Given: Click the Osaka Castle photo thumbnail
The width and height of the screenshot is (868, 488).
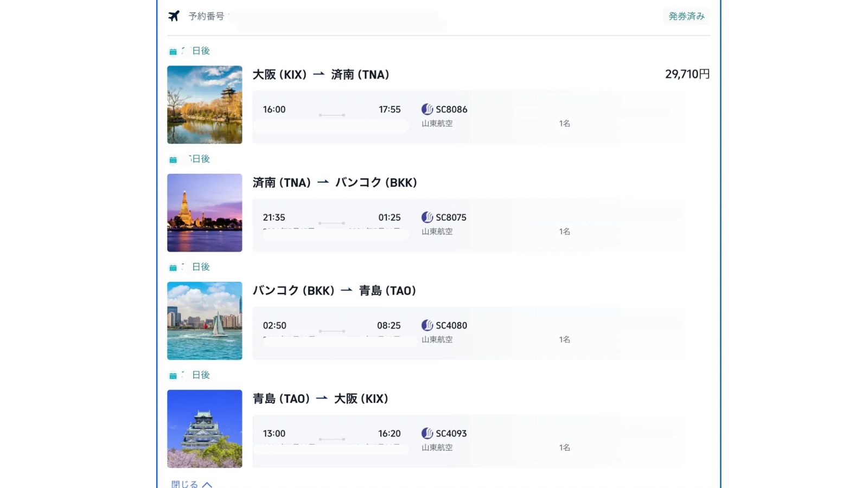Looking at the screenshot, I should (x=205, y=428).
